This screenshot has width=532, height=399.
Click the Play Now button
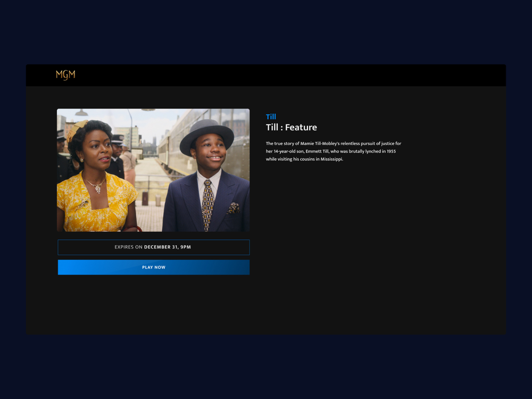click(x=154, y=268)
